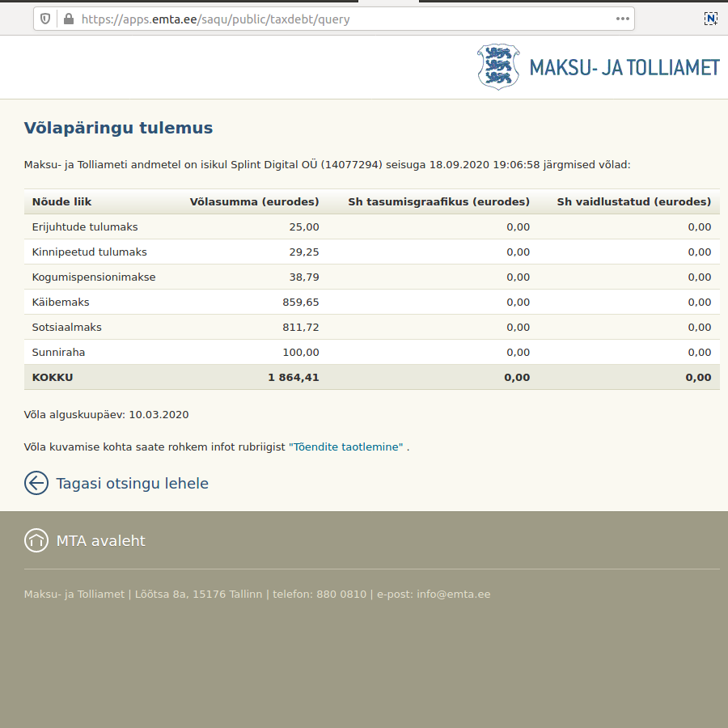Click the 29,25 debt amount
728x728 pixels.
304,252
